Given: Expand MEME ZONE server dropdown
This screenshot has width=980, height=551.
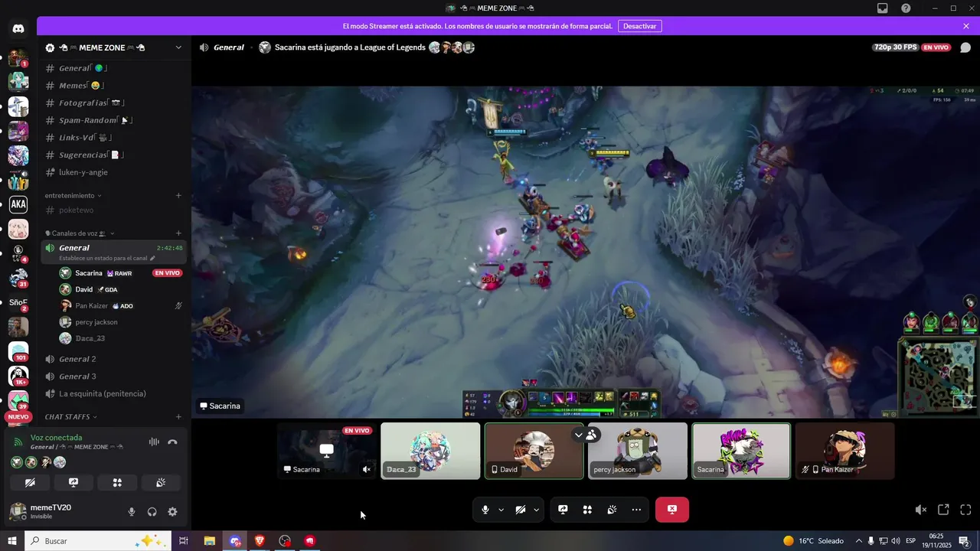Looking at the screenshot, I should pyautogui.click(x=178, y=47).
